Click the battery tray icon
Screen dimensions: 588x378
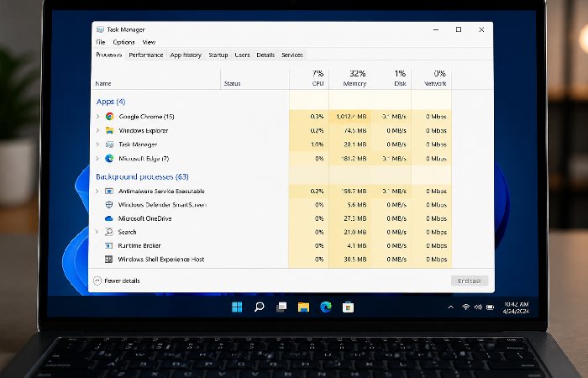490,307
